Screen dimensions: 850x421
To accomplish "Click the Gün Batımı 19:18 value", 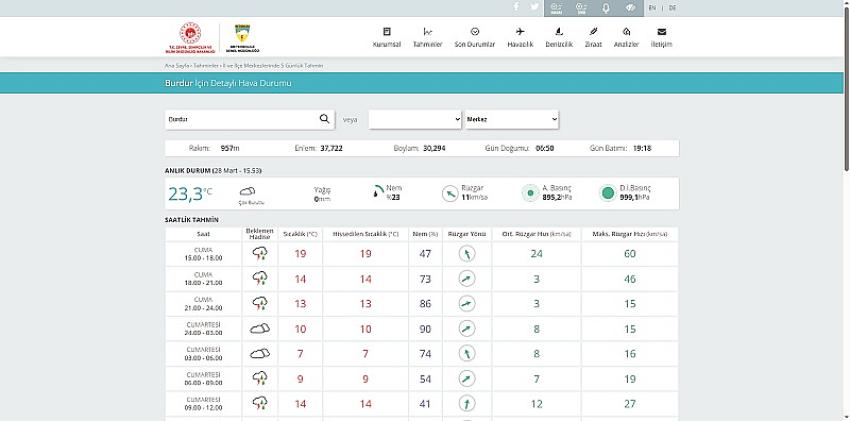I will coord(642,148).
